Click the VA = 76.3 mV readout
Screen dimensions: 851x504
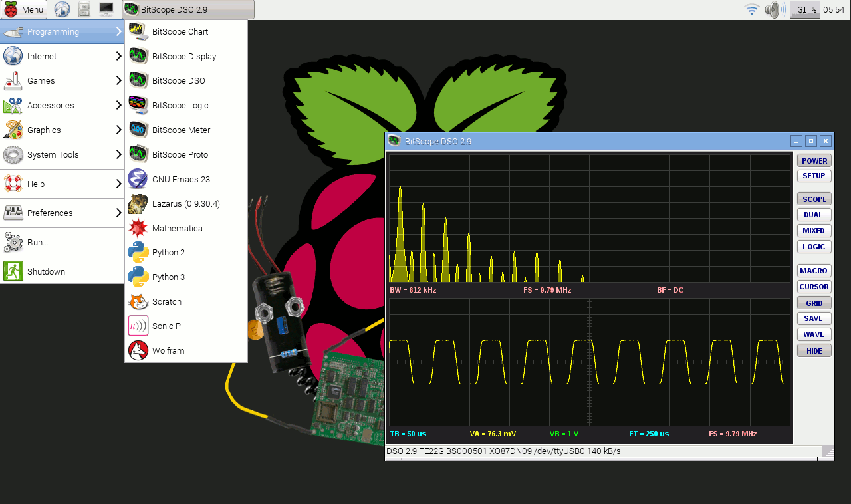(493, 434)
